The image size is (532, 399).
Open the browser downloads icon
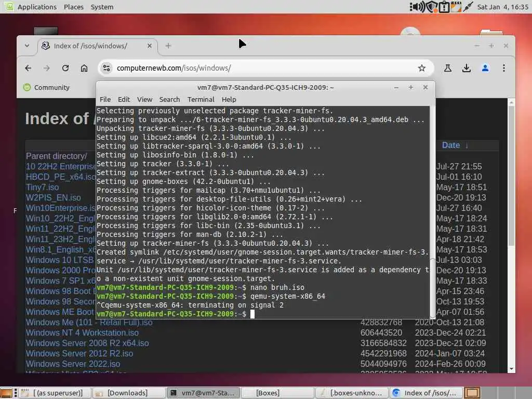(467, 68)
